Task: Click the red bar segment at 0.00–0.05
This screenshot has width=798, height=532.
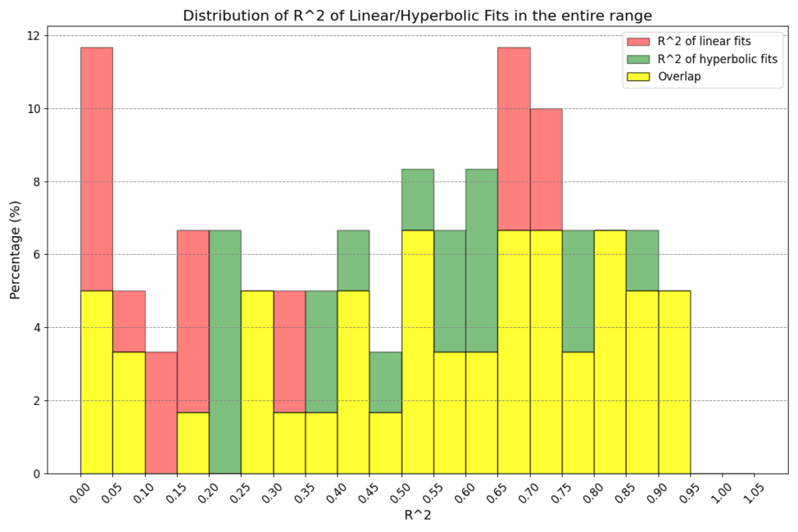Action: tap(97, 169)
